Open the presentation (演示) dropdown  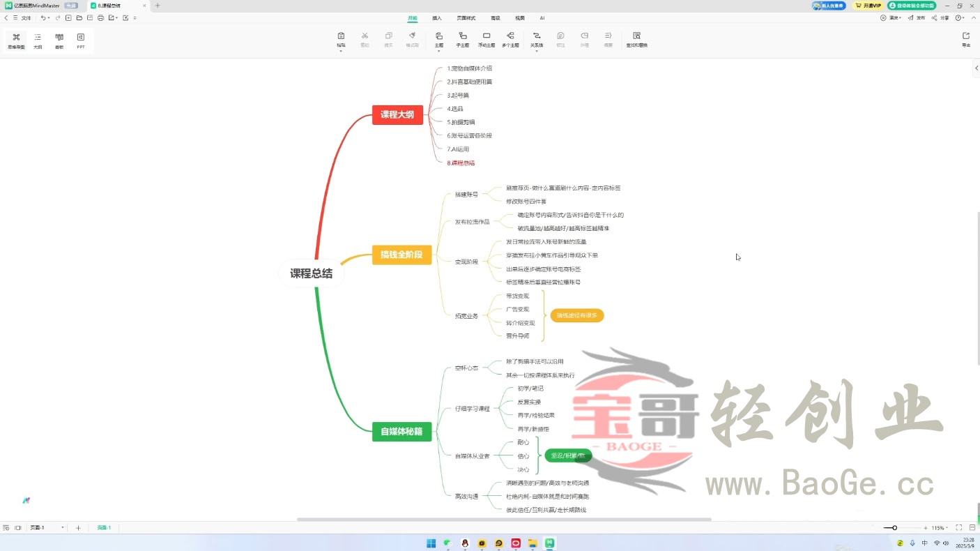click(x=891, y=17)
